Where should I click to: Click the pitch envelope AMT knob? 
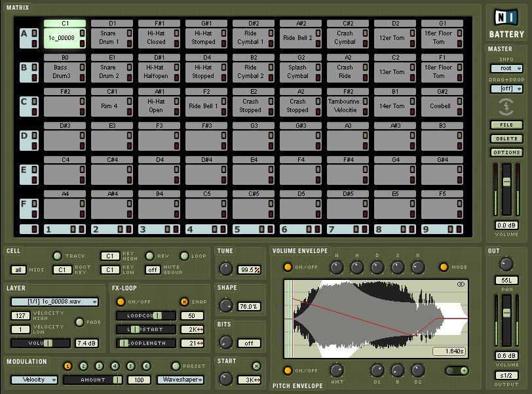click(337, 370)
